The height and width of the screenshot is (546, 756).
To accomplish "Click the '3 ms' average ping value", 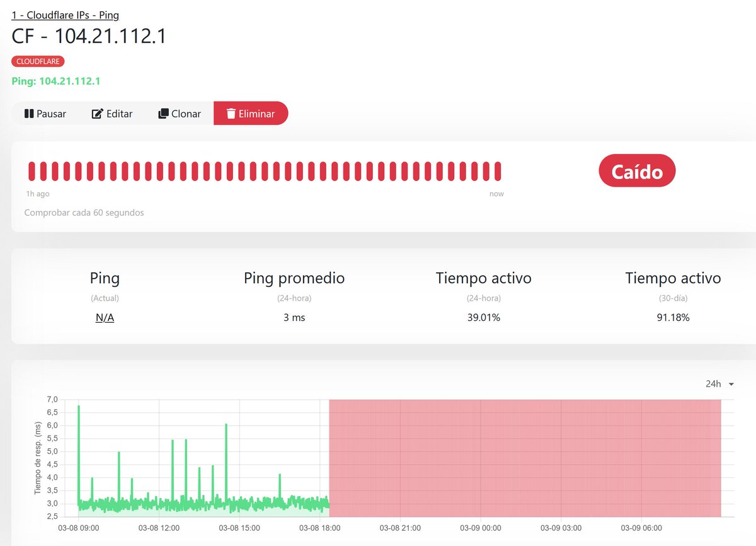I will [294, 318].
